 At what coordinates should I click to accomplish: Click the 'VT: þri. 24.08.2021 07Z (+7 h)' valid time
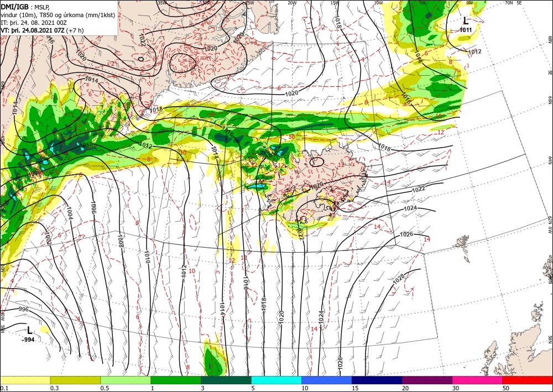coord(42,30)
